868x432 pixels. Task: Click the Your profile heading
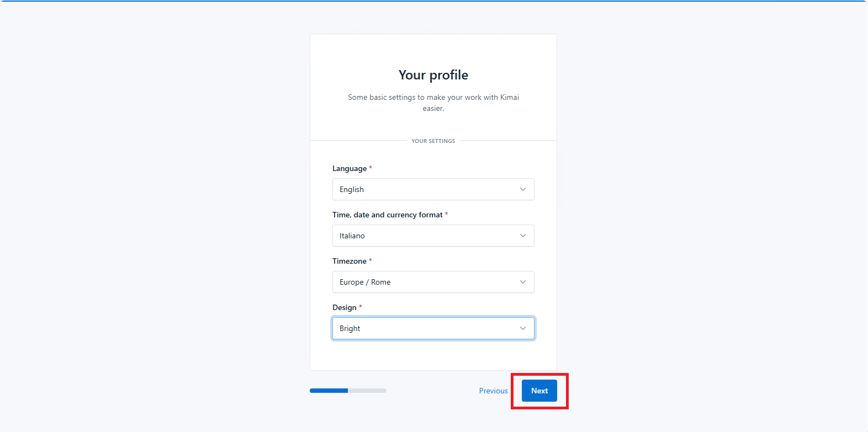tap(433, 75)
